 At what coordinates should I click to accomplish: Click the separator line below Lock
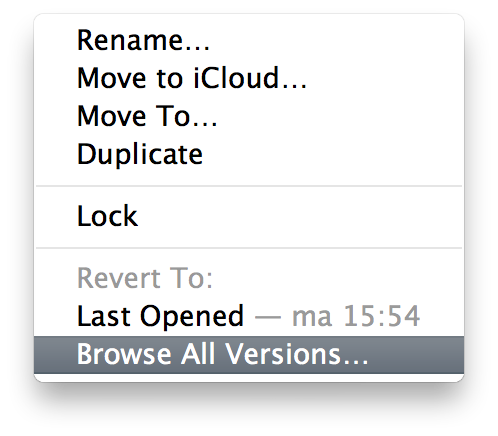click(249, 248)
